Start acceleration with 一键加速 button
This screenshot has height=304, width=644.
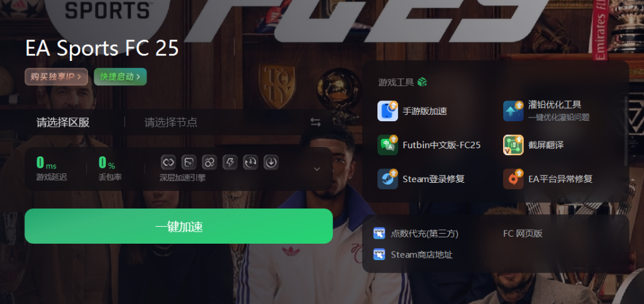click(179, 226)
